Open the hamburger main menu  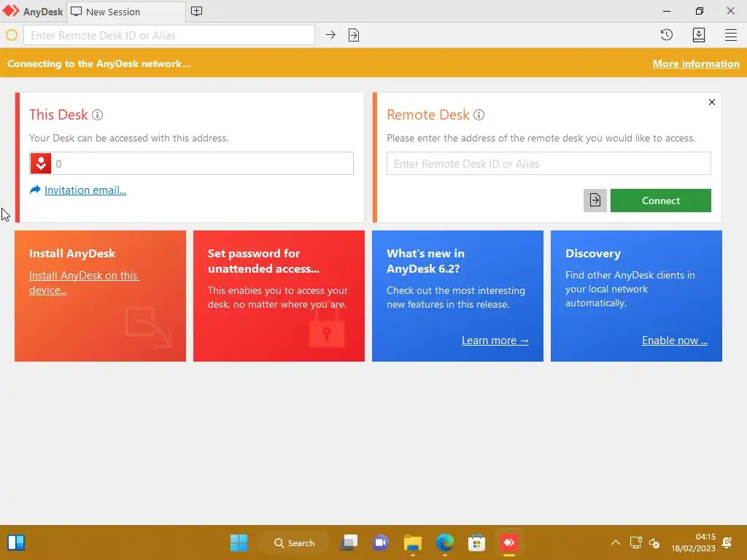(730, 35)
